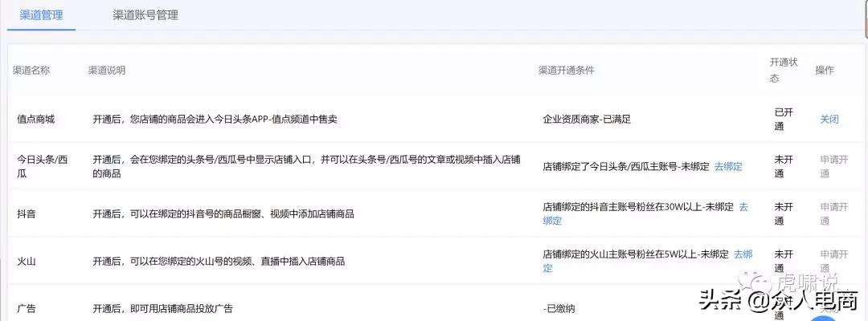868x321 pixels.
Task: Click the 广告 channel name
Action: tap(27, 309)
